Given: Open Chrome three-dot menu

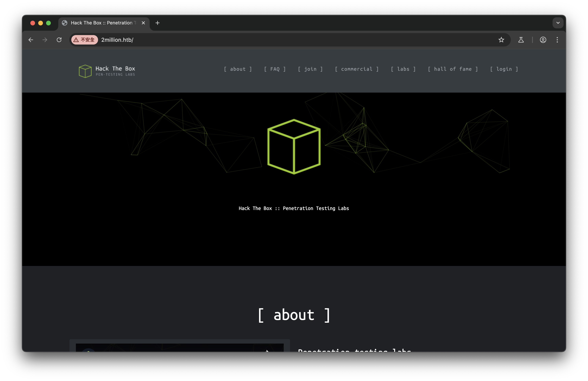Looking at the screenshot, I should [x=557, y=40].
